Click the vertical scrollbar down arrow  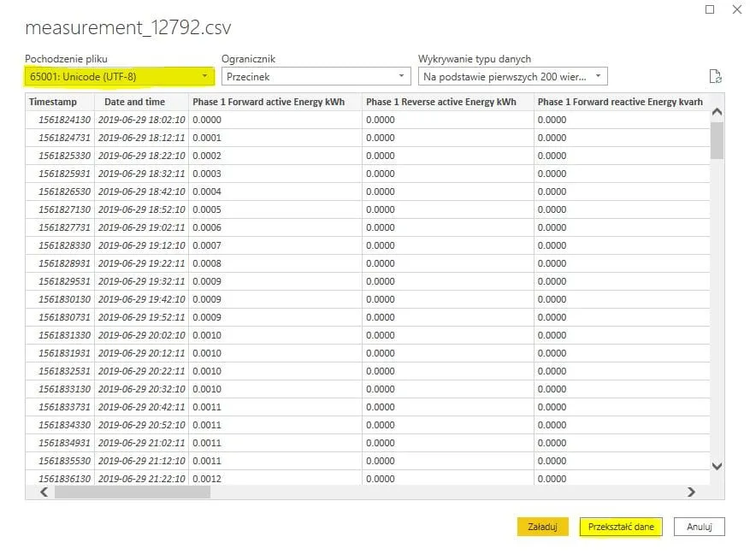(717, 466)
